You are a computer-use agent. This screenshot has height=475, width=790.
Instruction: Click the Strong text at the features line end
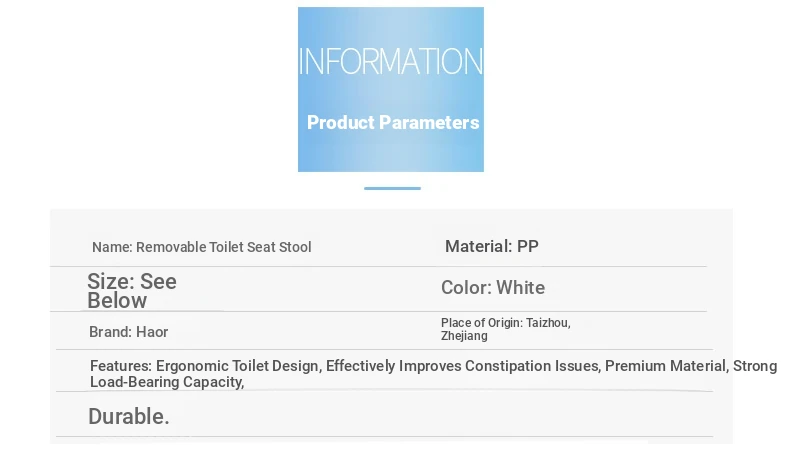(755, 366)
